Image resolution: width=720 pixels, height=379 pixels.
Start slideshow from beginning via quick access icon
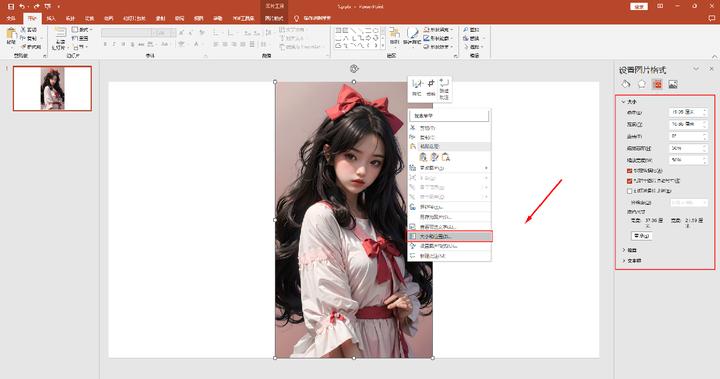48,6
